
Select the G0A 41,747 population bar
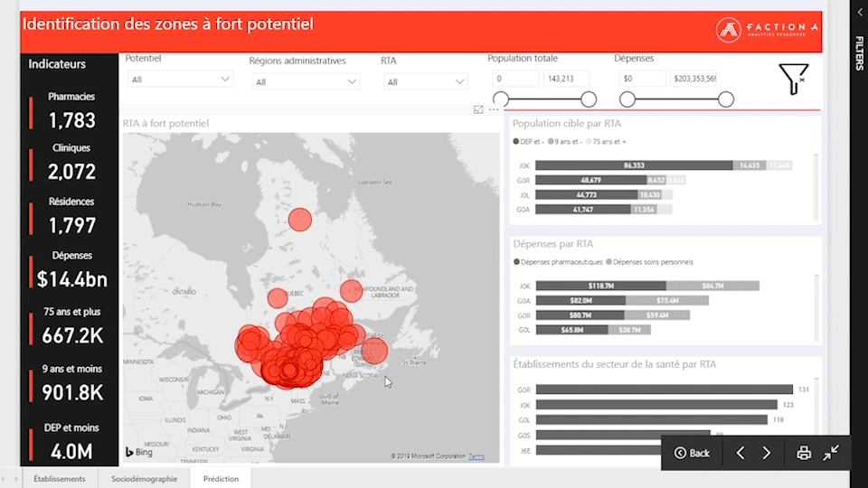(583, 210)
